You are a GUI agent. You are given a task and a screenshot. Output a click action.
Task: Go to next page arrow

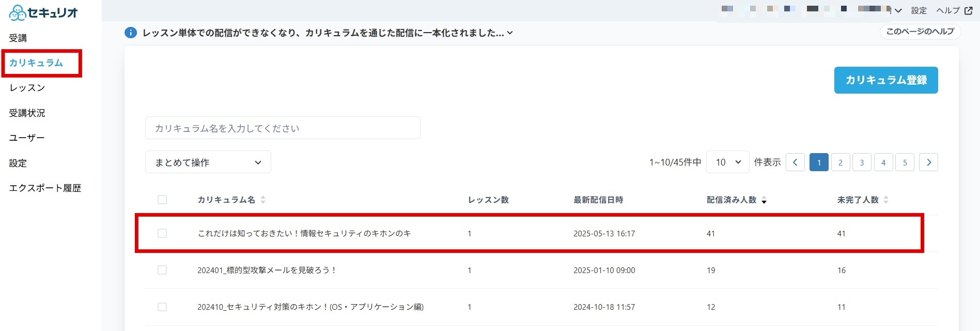coord(929,162)
